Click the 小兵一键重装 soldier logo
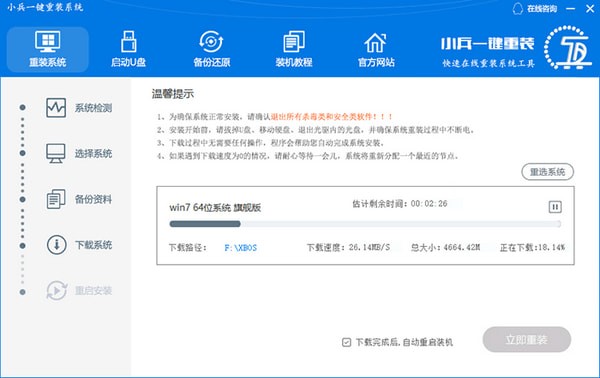 (x=568, y=47)
